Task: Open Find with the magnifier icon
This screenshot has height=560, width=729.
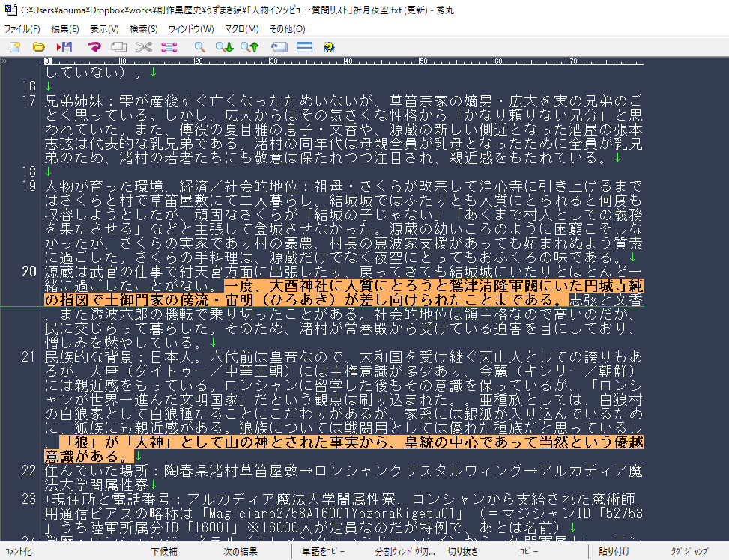Action: pyautogui.click(x=199, y=47)
